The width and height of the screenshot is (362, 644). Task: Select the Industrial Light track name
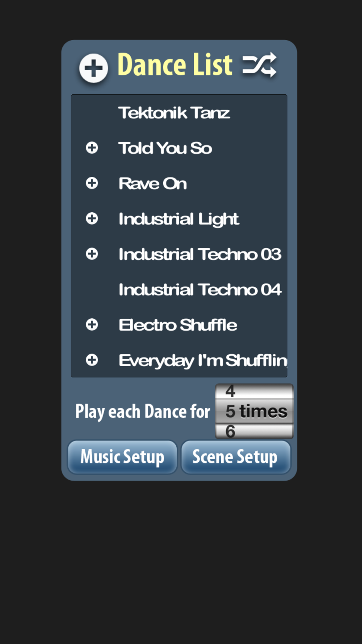[179, 219]
